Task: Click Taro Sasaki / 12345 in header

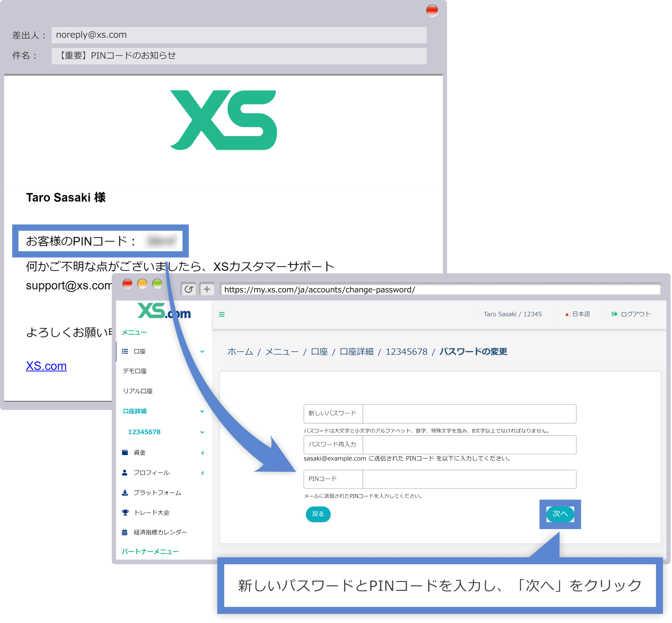Action: 513,314
